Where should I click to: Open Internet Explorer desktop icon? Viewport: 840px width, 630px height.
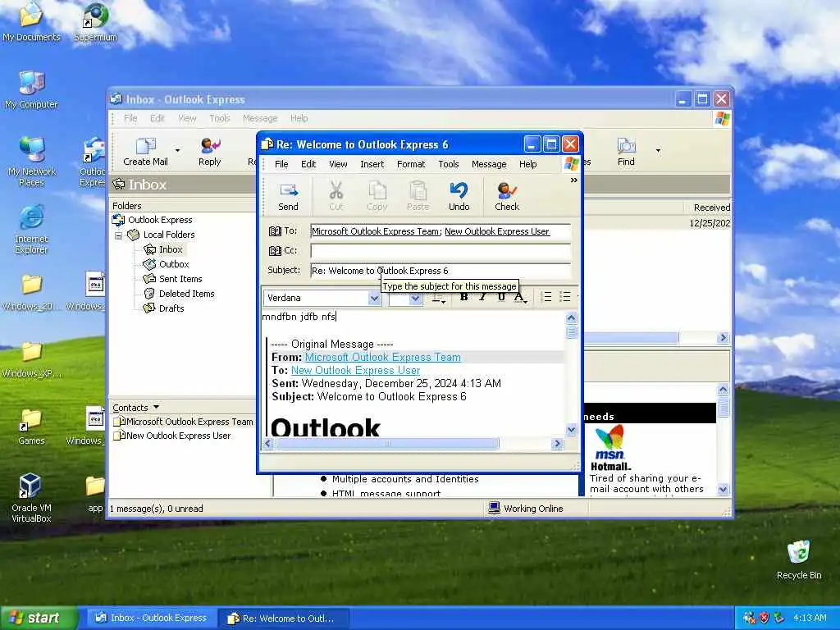click(32, 229)
